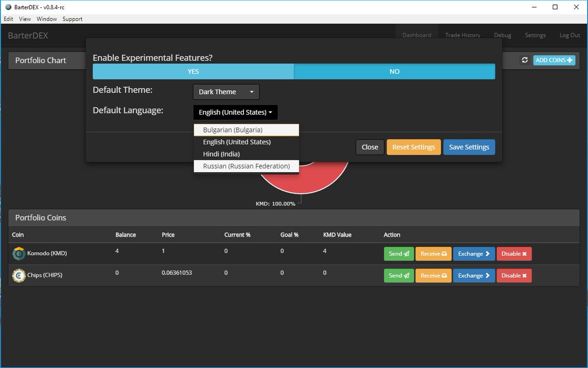The height and width of the screenshot is (368, 588).
Task: Click the Chips coin logo icon
Action: (19, 275)
